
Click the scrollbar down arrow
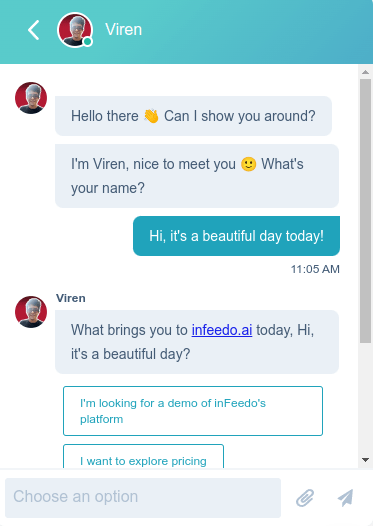[365, 460]
